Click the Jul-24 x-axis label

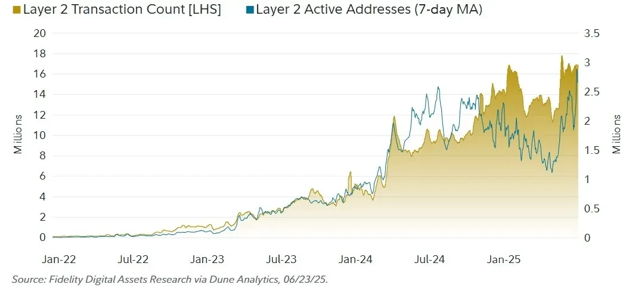[x=430, y=259]
